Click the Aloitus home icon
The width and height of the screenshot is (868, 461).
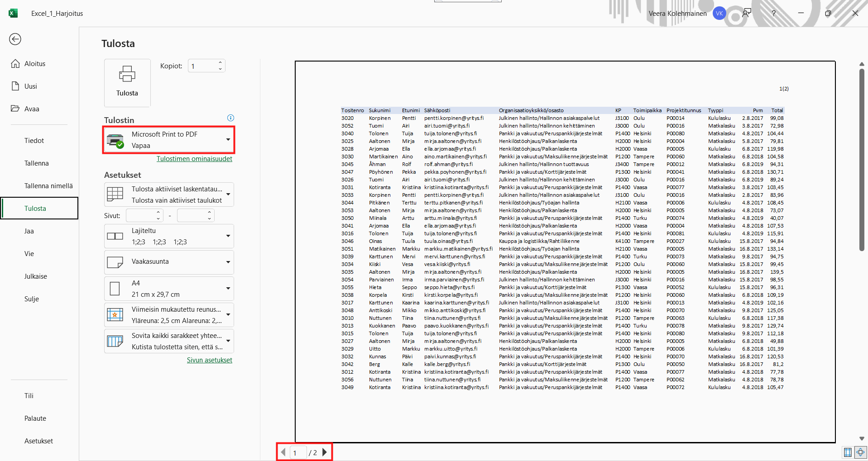pyautogui.click(x=15, y=64)
